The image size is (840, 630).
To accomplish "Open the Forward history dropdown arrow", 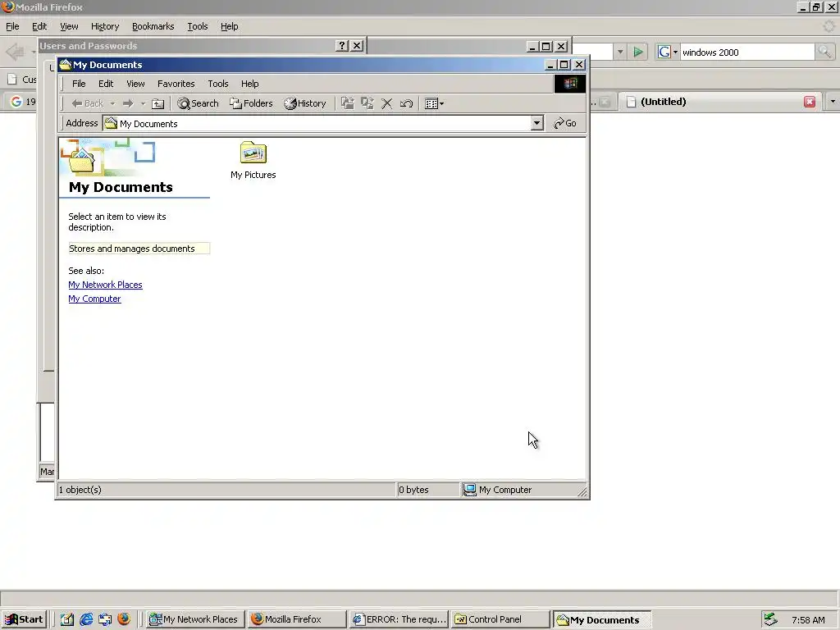I will pos(143,103).
